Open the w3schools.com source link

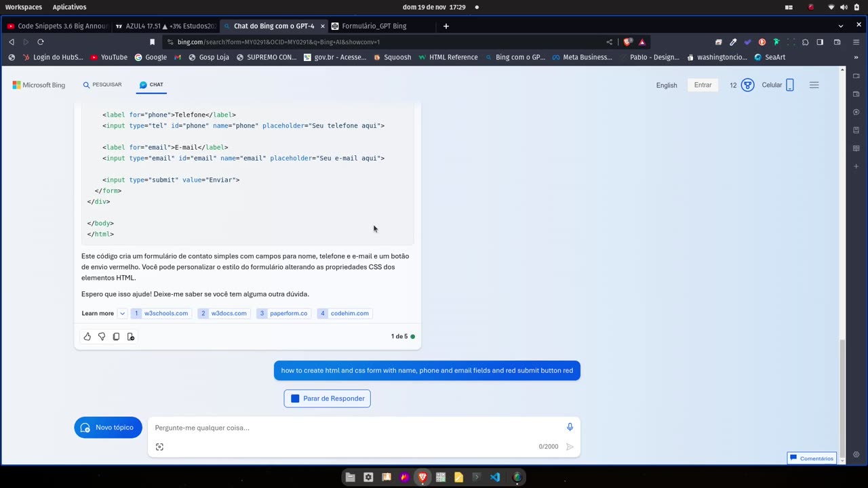pyautogui.click(x=161, y=313)
